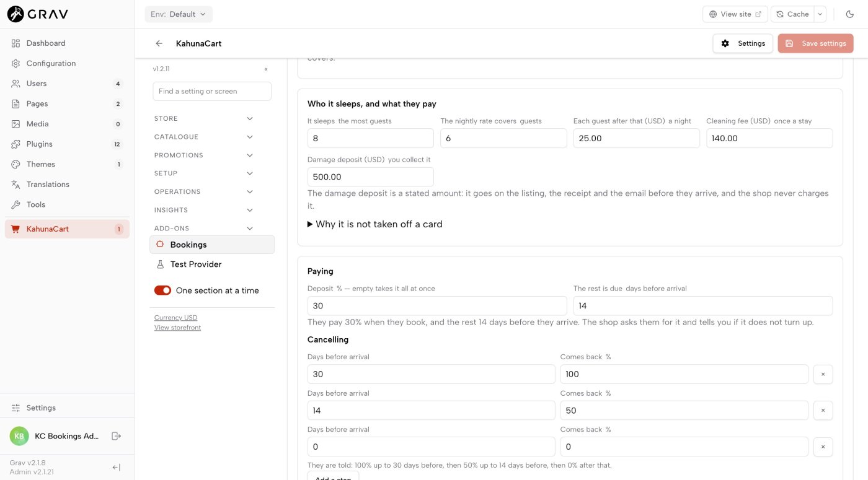Click the logout icon beside user name

pos(116,436)
